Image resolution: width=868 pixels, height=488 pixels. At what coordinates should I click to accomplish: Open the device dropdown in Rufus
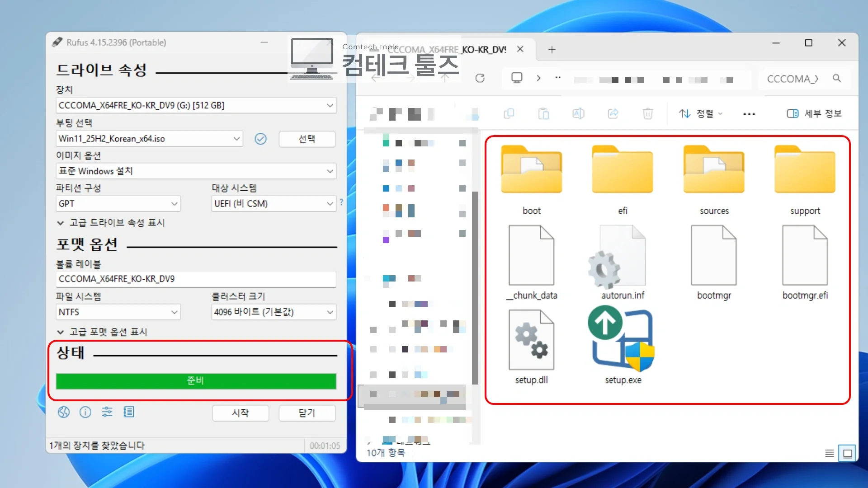[196, 105]
